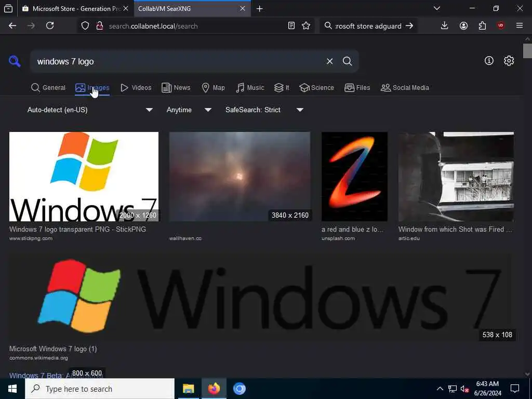This screenshot has height=399, width=532.
Task: Open the extensions puzzle icon
Action: [483, 26]
